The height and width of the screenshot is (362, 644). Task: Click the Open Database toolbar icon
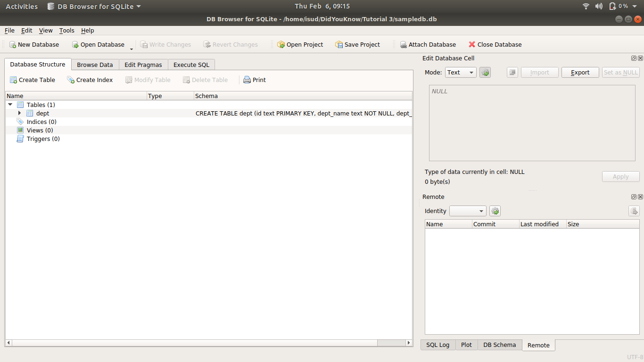75,45
